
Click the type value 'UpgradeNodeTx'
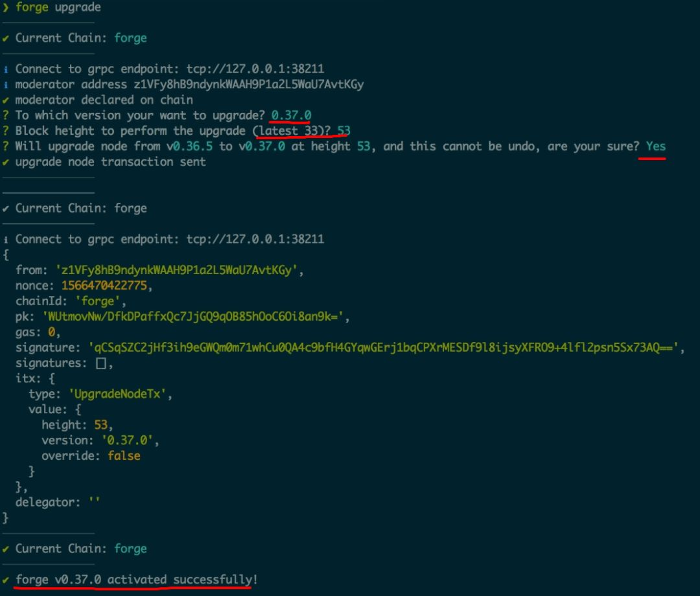tap(119, 394)
